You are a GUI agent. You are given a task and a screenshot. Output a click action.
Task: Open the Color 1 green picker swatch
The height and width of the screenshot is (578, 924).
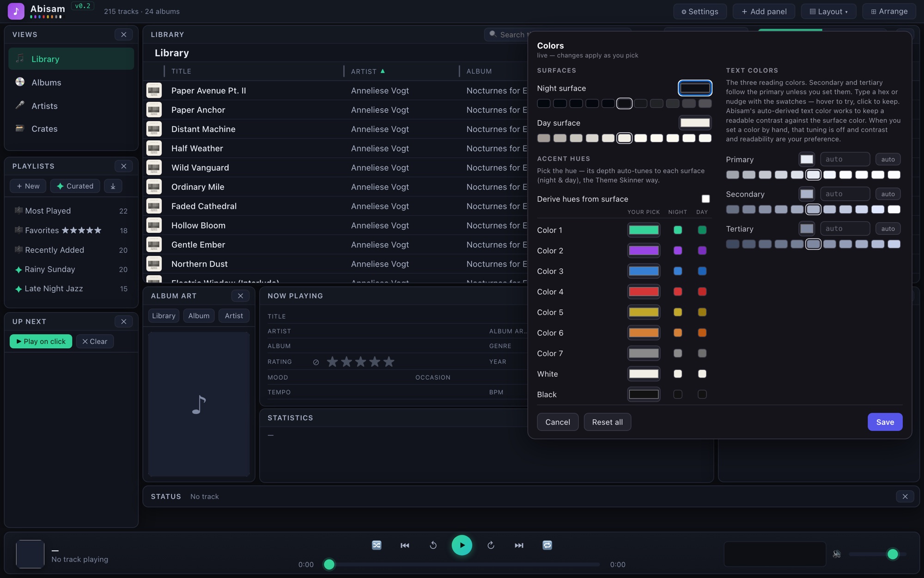[x=644, y=230]
